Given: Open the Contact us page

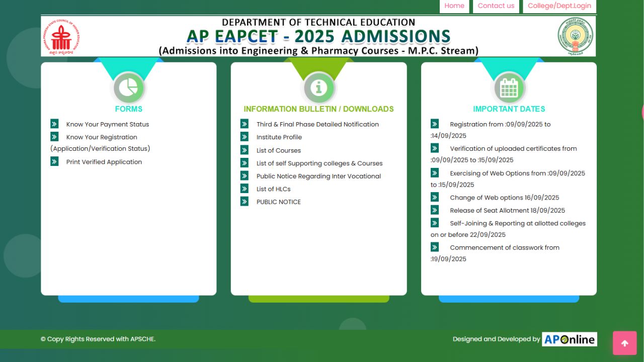Looking at the screenshot, I should click(x=496, y=6).
